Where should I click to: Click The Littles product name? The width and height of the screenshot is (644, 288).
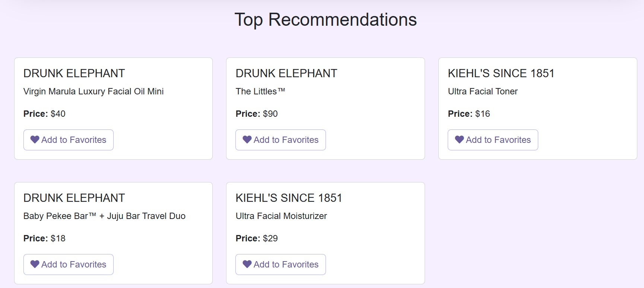point(260,91)
